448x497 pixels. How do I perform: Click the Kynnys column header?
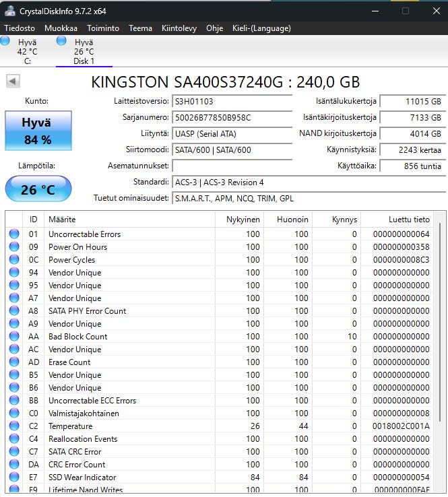tap(336, 220)
